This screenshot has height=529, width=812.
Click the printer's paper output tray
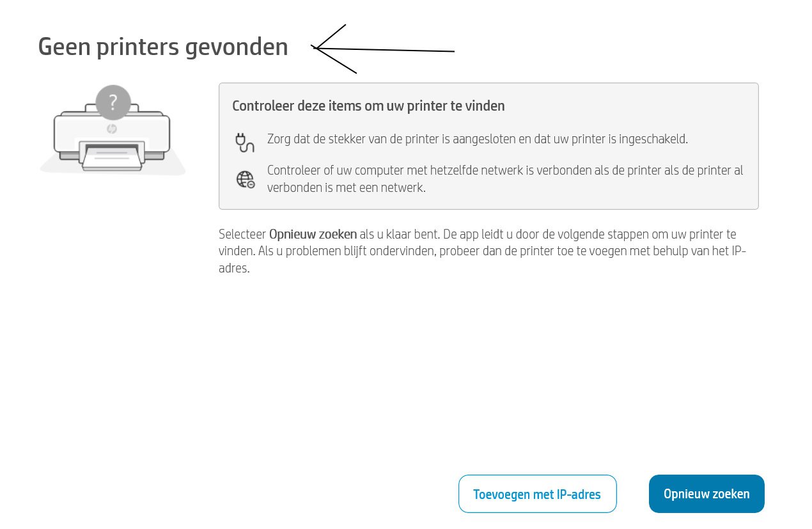pyautogui.click(x=111, y=157)
